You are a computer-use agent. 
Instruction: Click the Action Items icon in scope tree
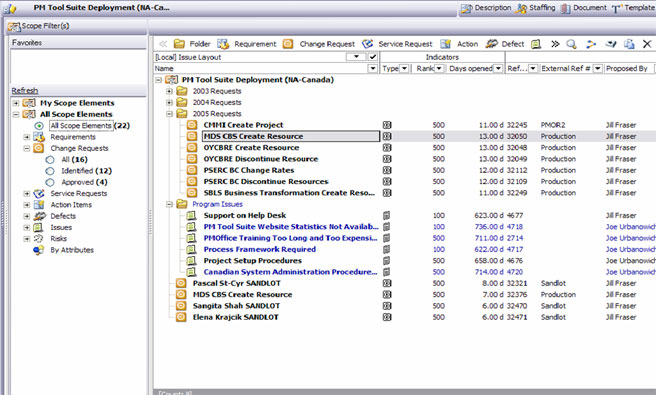[39, 205]
